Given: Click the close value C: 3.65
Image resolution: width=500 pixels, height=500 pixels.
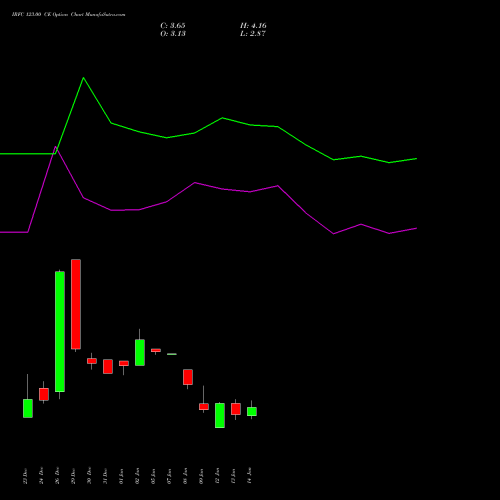Looking at the screenshot, I should pyautogui.click(x=173, y=26).
